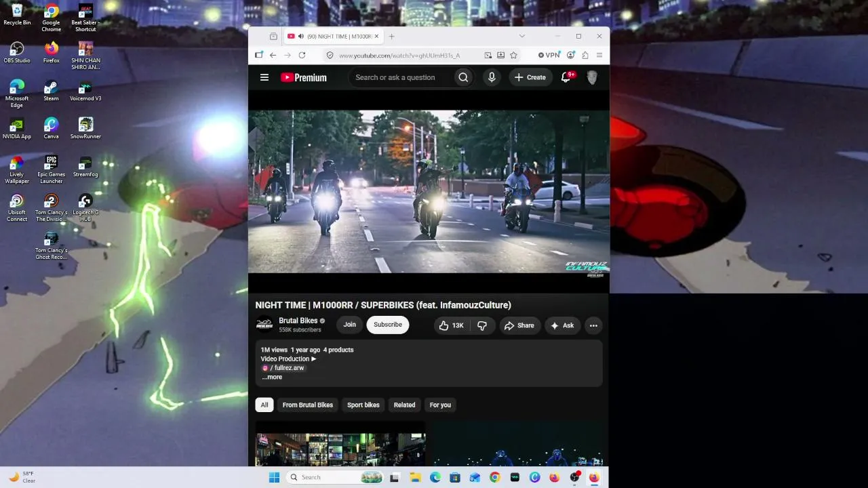The image size is (868, 488).
Task: Select the All filter chip
Action: pos(264,405)
